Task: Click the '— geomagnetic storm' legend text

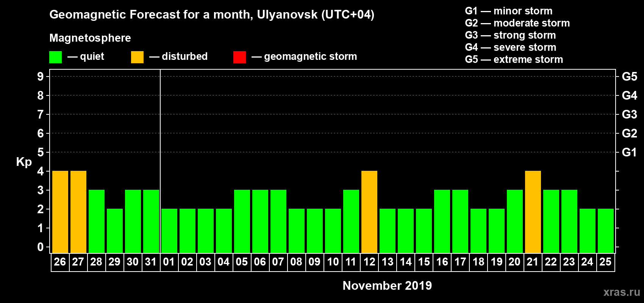Action: point(305,56)
